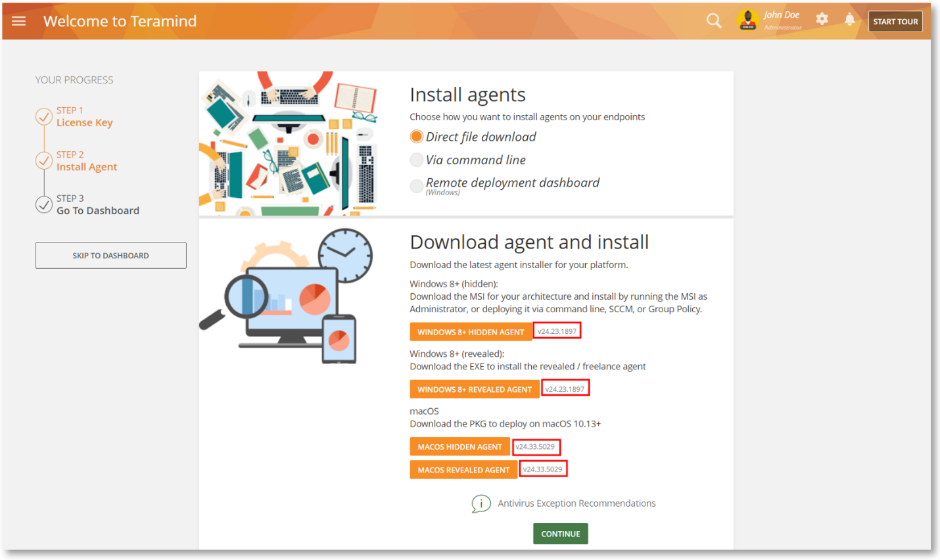The height and width of the screenshot is (560, 940).
Task: Click Download agent and install heading
Action: (x=529, y=242)
